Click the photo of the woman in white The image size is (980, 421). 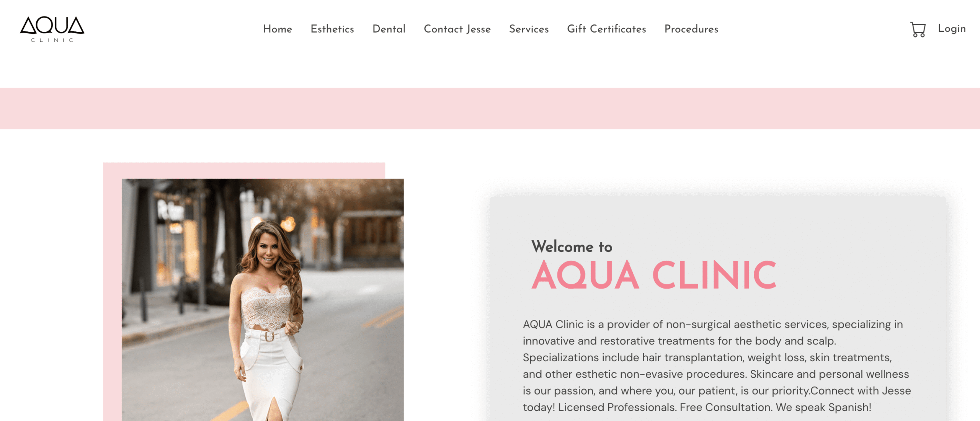click(x=263, y=300)
